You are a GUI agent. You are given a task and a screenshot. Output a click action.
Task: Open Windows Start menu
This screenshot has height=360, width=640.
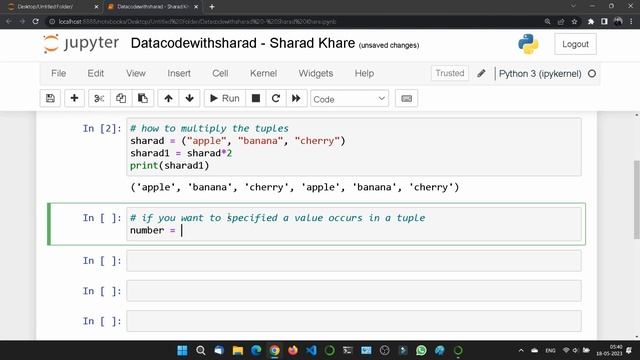click(x=182, y=350)
